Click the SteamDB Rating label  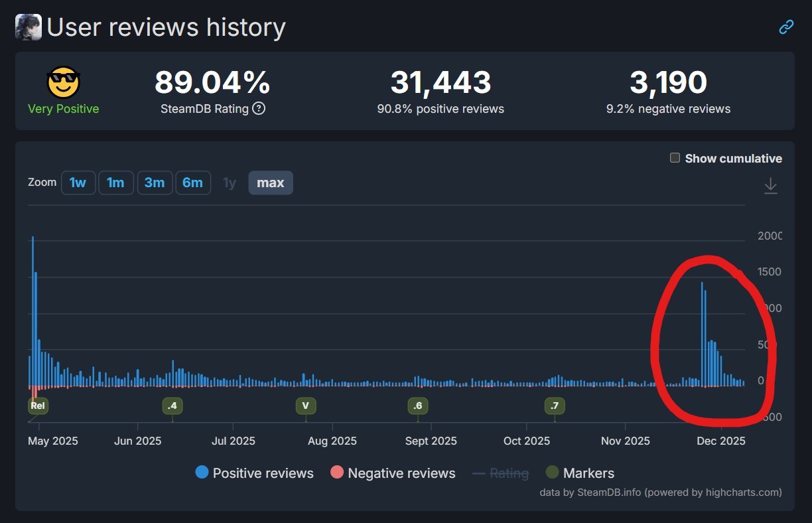click(x=204, y=109)
